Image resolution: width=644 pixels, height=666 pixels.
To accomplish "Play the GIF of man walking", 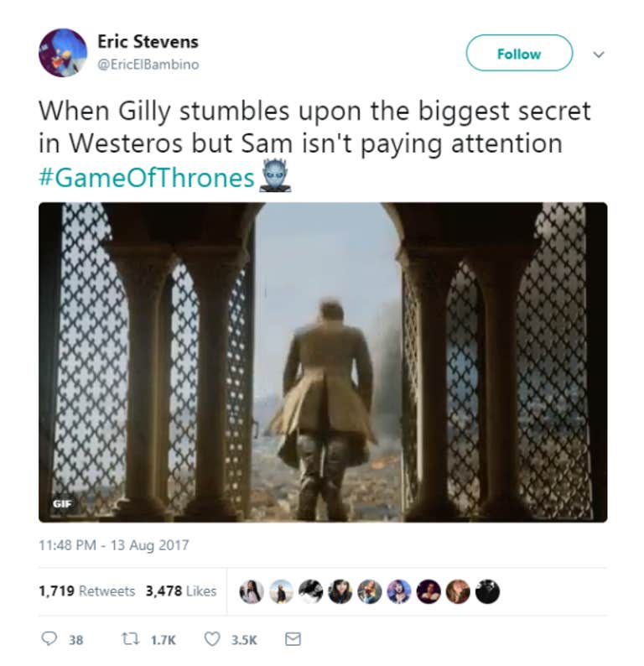I will [x=323, y=362].
